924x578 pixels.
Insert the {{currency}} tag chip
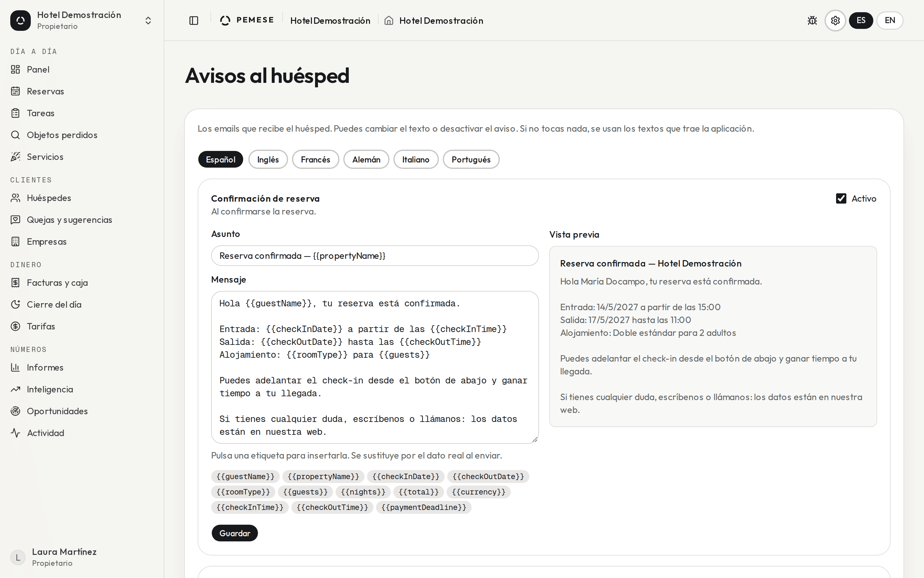pos(478,492)
